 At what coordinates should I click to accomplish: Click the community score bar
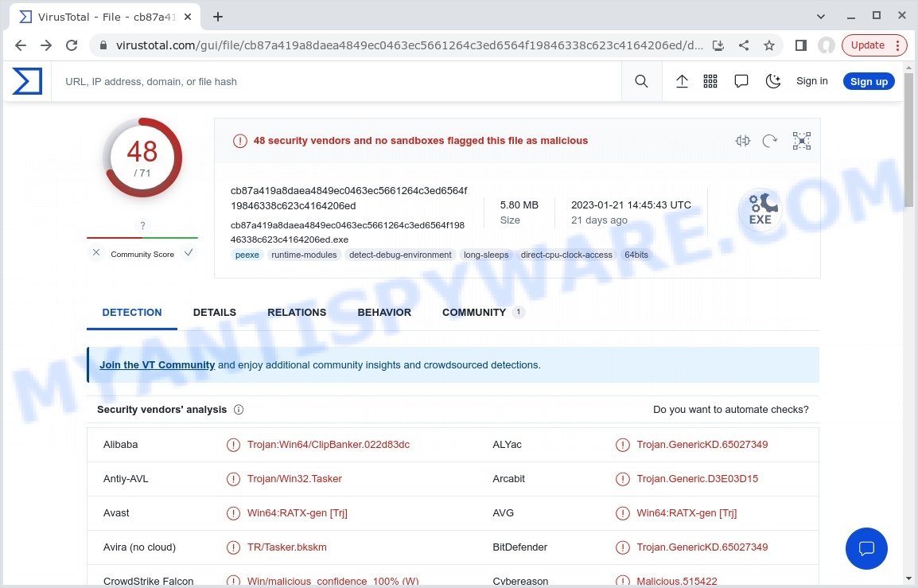pos(142,238)
